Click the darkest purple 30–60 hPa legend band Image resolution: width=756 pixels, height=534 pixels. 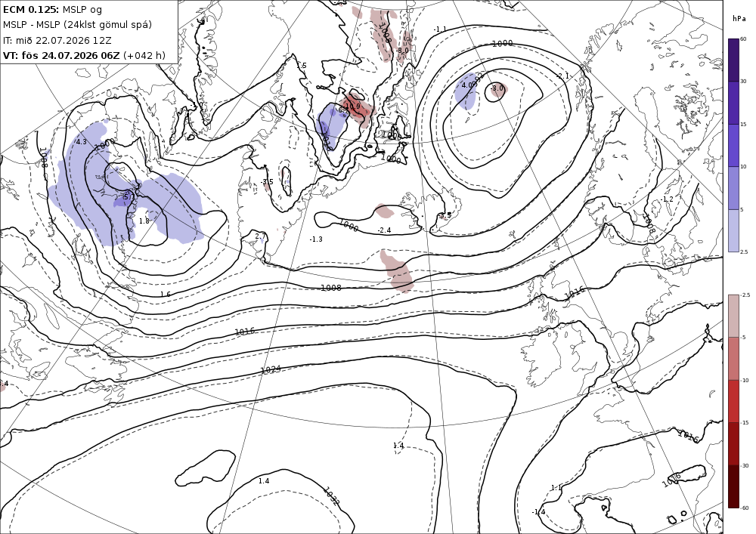tap(733, 60)
